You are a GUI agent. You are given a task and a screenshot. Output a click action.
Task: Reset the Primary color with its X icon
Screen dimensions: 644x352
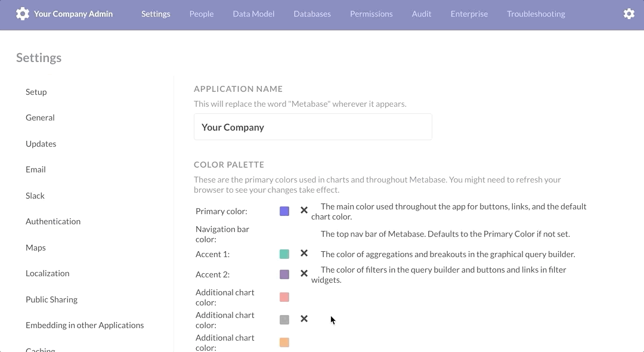(x=304, y=210)
